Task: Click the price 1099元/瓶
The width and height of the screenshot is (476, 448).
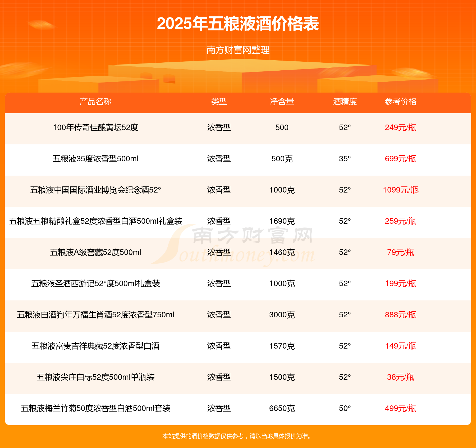Action: click(401, 190)
